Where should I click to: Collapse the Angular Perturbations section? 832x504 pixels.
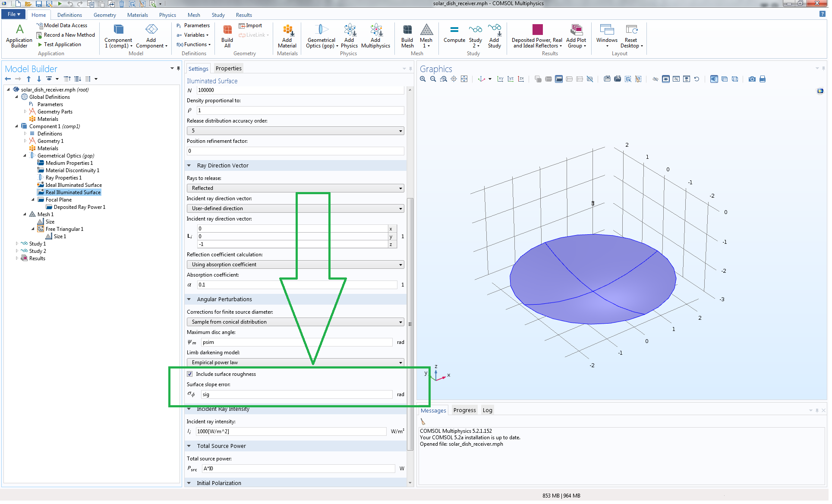[x=189, y=299]
